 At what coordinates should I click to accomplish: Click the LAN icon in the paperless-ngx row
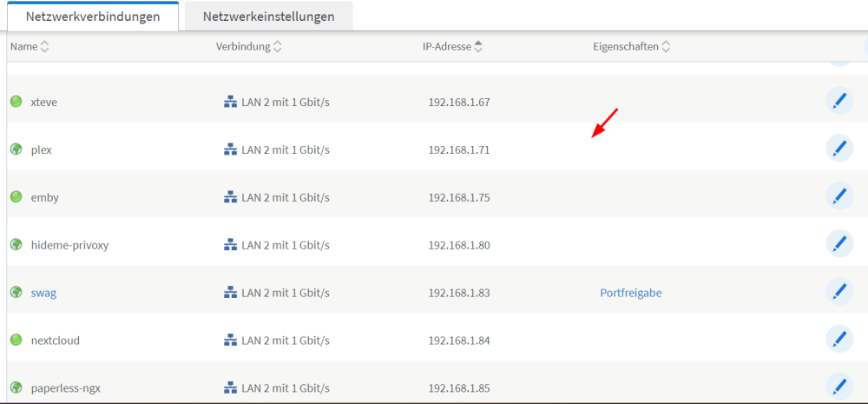click(x=230, y=388)
